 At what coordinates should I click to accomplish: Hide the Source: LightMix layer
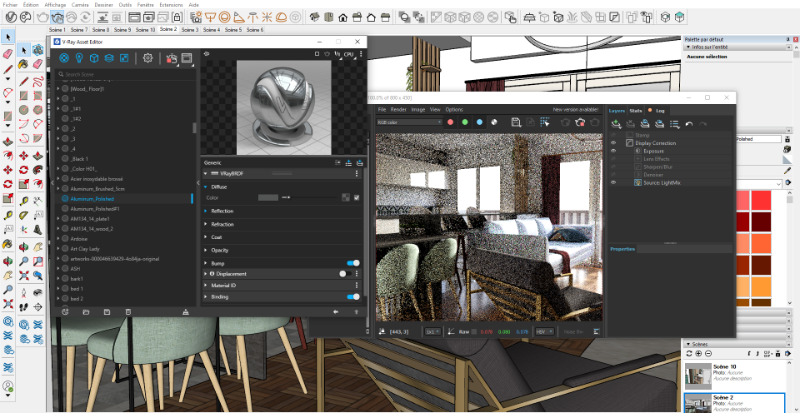point(614,184)
